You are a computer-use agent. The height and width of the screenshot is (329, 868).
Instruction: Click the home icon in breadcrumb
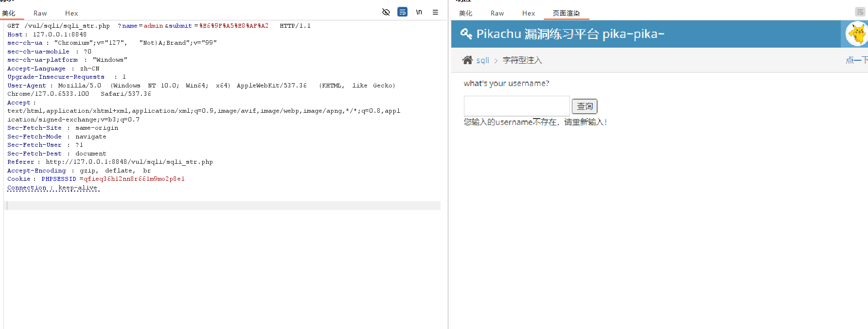pos(467,60)
